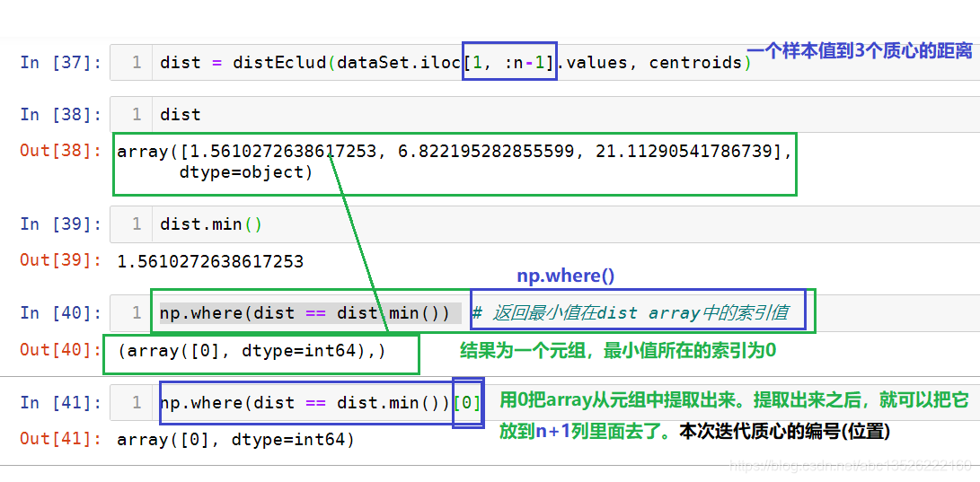Click the Out[38] prompt label
Image resolution: width=980 pixels, height=482 pixels.
60,151
